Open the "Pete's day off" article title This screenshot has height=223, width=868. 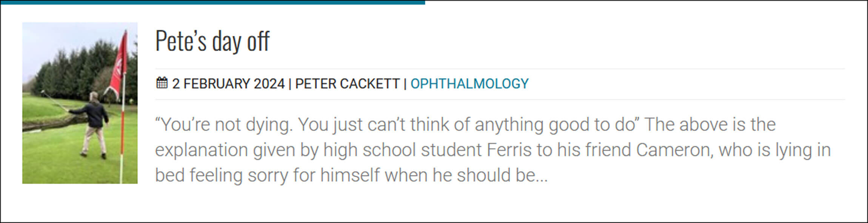point(212,41)
